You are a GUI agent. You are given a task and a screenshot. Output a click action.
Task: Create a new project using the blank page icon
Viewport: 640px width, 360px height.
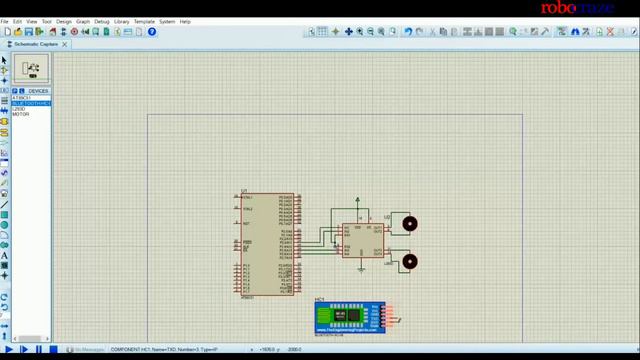coord(8,32)
